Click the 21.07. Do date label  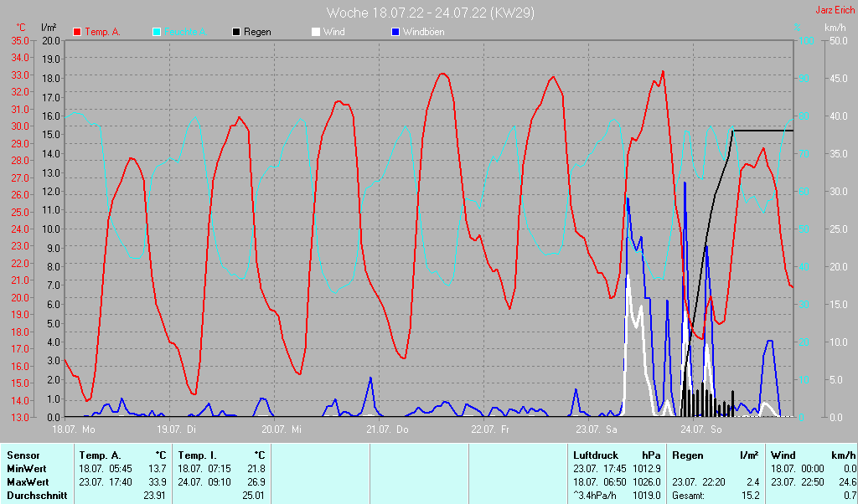coord(388,429)
